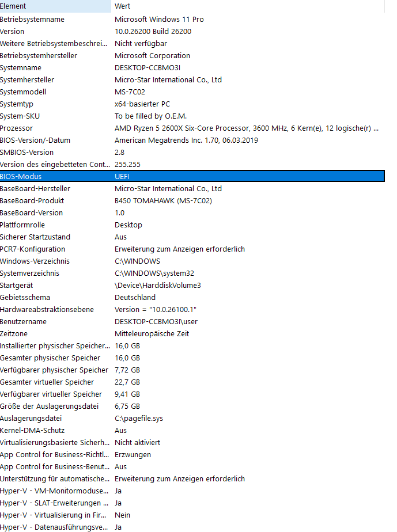Image resolution: width=397 pixels, height=532 pixels.
Task: Select the Gebietsschema row
Action: coord(192,298)
